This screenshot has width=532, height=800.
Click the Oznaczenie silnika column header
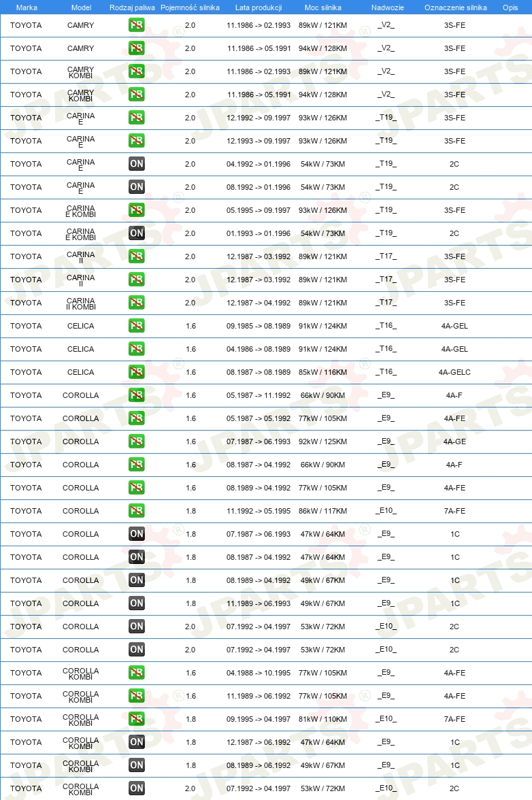[456, 7]
